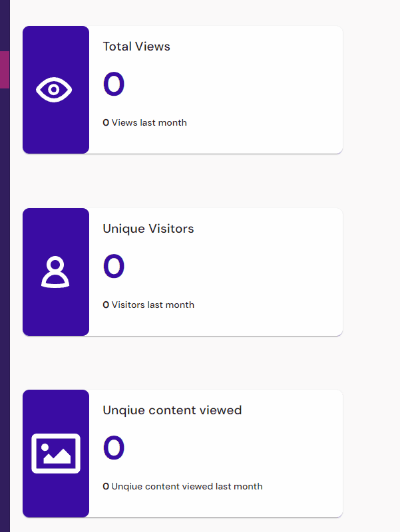
Task: Select the Unqiue content viewed heading
Action: tap(172, 410)
